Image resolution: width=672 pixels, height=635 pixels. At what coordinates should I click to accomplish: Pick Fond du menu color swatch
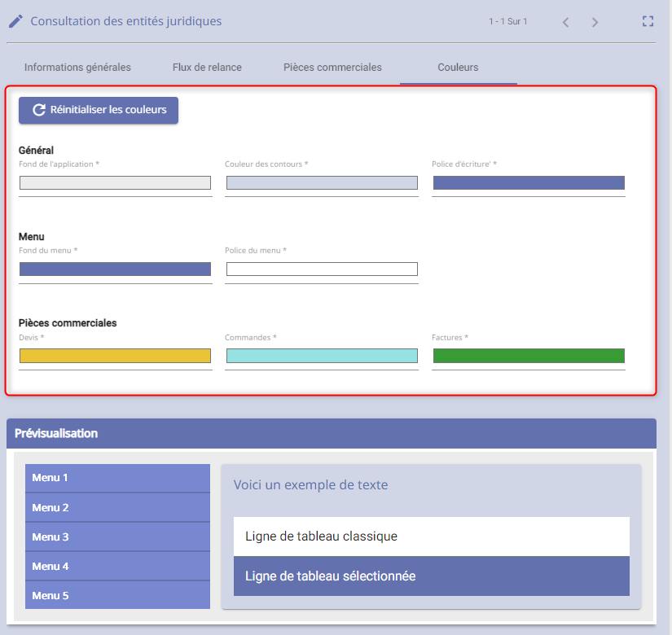116,269
